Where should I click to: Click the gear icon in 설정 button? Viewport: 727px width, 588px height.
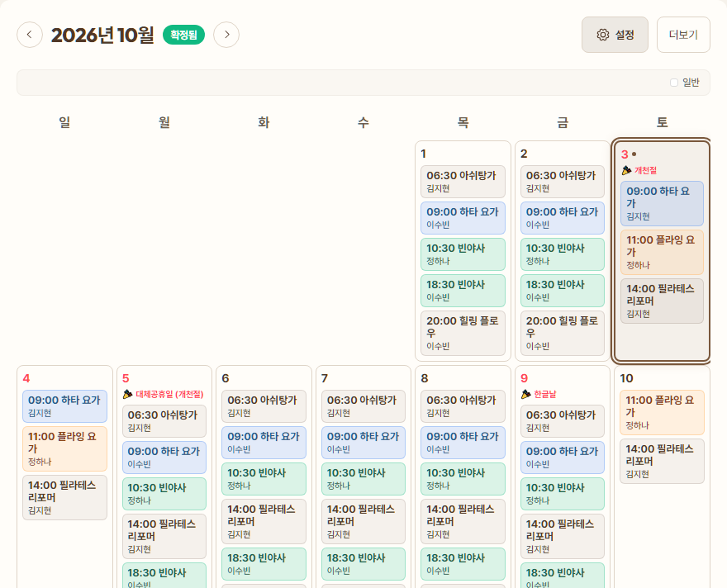603,35
